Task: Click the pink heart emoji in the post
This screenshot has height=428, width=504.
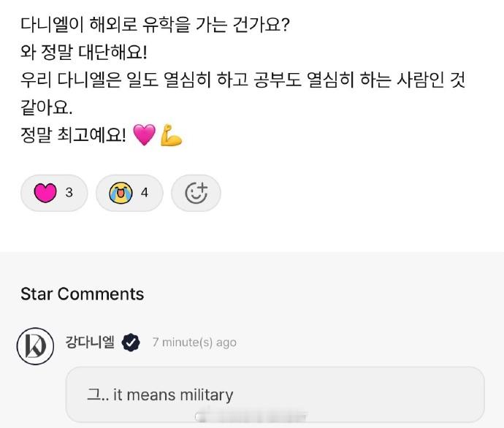Action: [x=145, y=136]
